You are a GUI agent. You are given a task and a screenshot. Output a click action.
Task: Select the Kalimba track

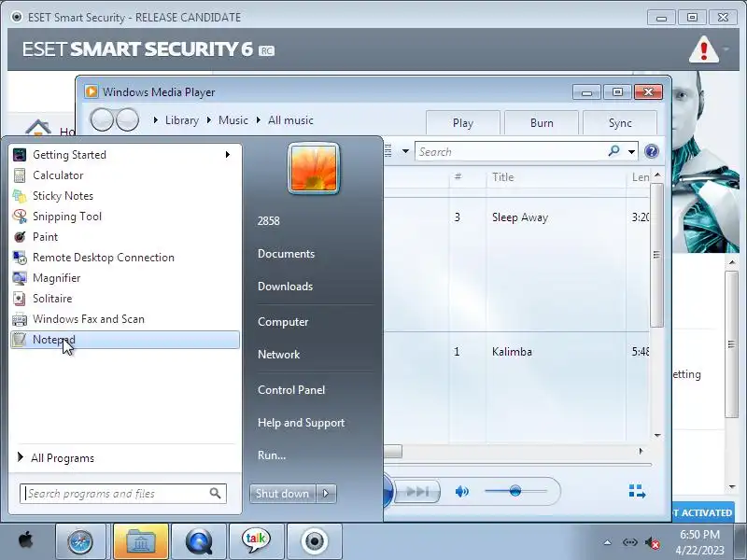[x=512, y=352]
